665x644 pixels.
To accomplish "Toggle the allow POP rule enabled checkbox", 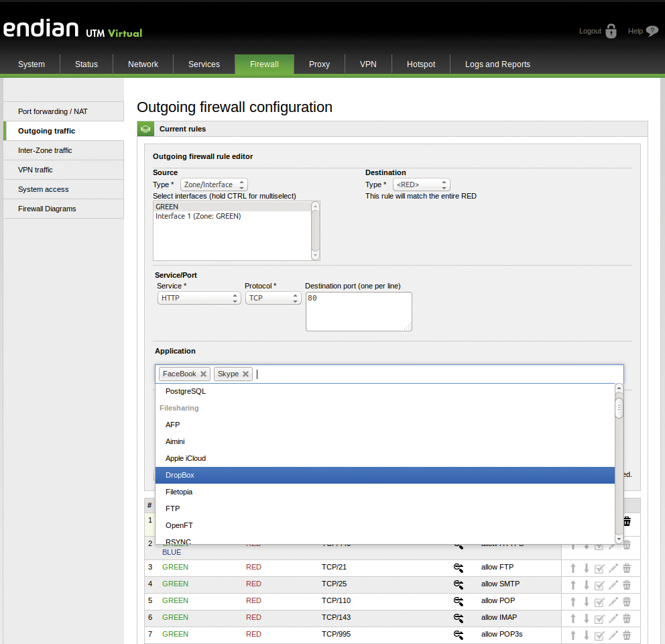I will click(599, 602).
